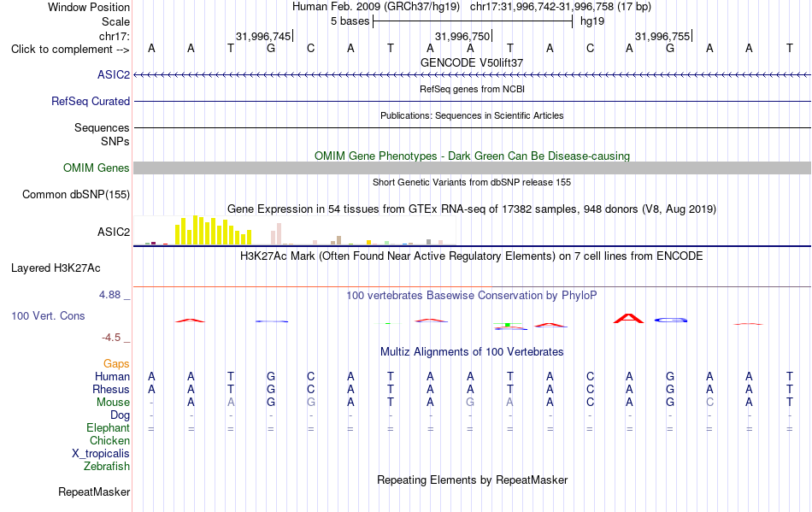This screenshot has height=512, width=812.
Task: Click the Scale label on the left
Action: (115, 21)
